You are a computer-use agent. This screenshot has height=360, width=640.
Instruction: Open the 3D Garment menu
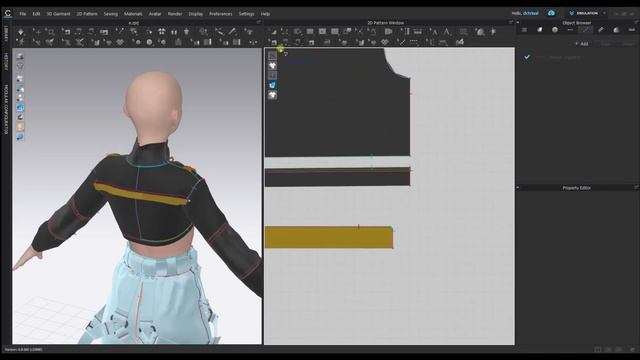(x=58, y=14)
